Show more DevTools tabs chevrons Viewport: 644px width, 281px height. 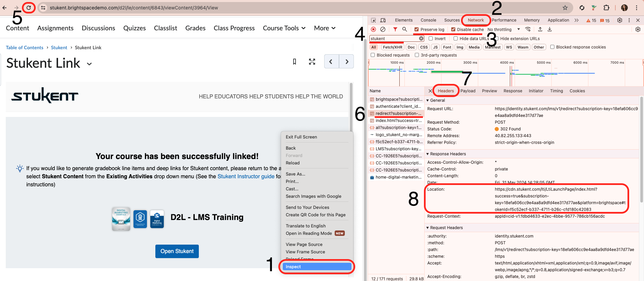577,20
